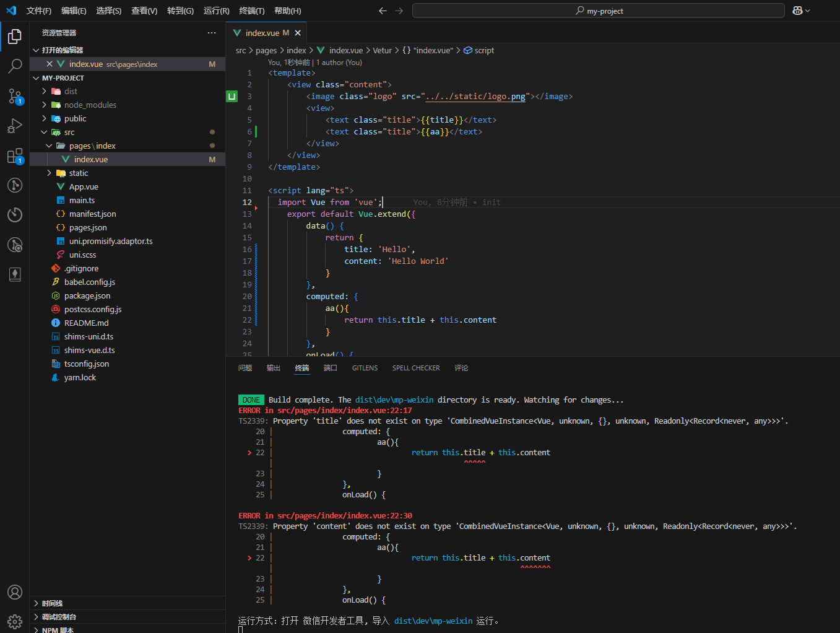Open the Run and Debug view
This screenshot has width=840, height=633.
pyautogui.click(x=15, y=126)
